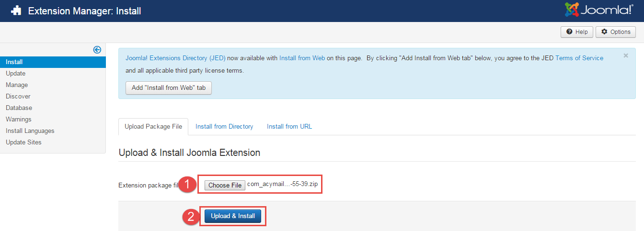Click the Joomla! logo

pyautogui.click(x=599, y=10)
